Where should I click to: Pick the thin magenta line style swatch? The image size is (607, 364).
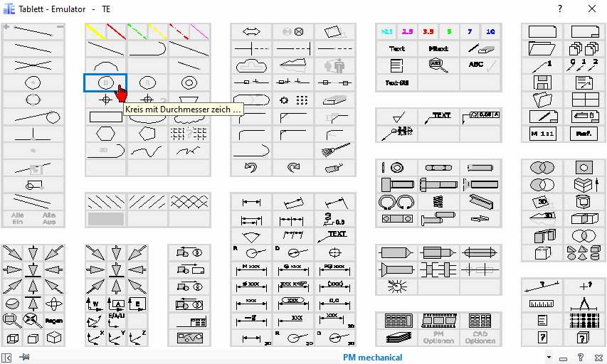(200, 31)
